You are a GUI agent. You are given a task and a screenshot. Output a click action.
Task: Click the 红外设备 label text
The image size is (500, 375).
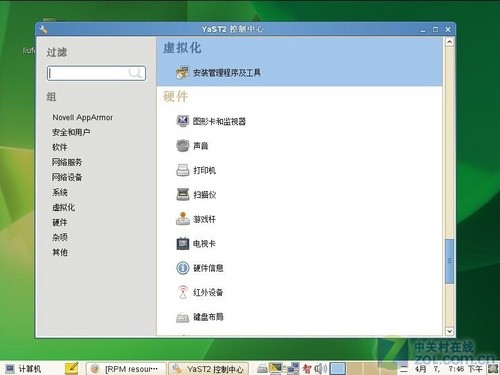[208, 292]
